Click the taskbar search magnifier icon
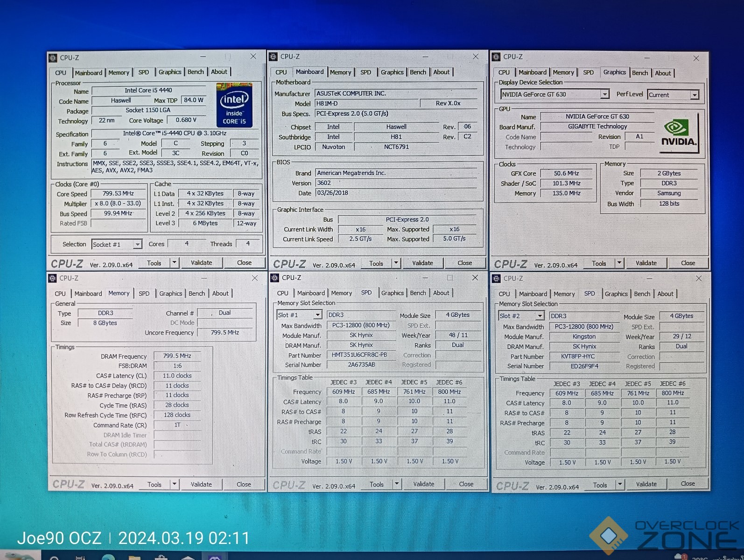The height and width of the screenshot is (560, 744). tap(54, 557)
